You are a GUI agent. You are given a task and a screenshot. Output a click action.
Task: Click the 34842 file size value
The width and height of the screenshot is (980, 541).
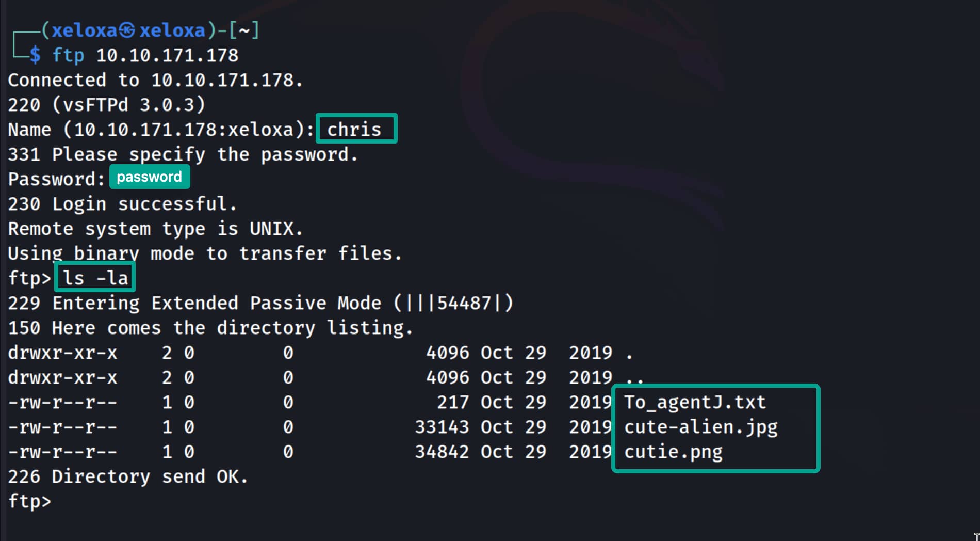coord(442,452)
